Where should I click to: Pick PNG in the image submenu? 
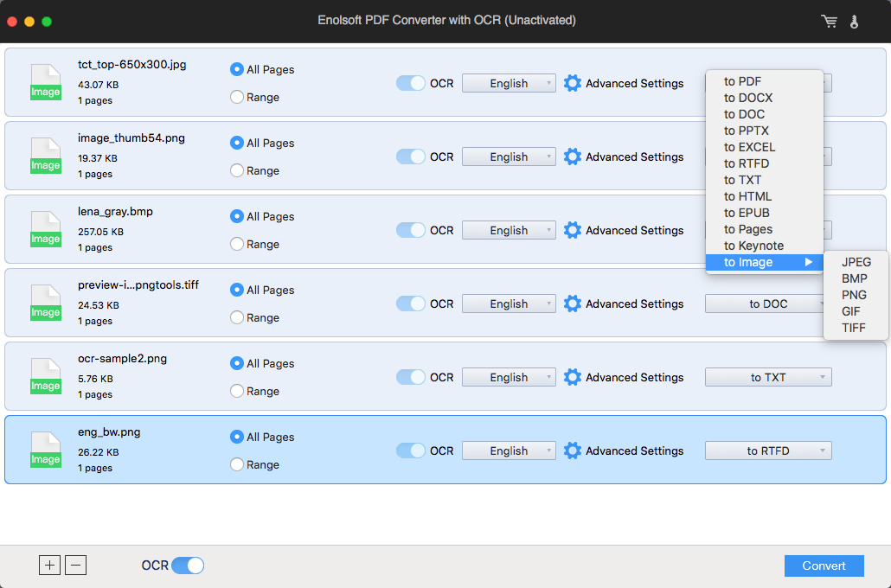856,295
